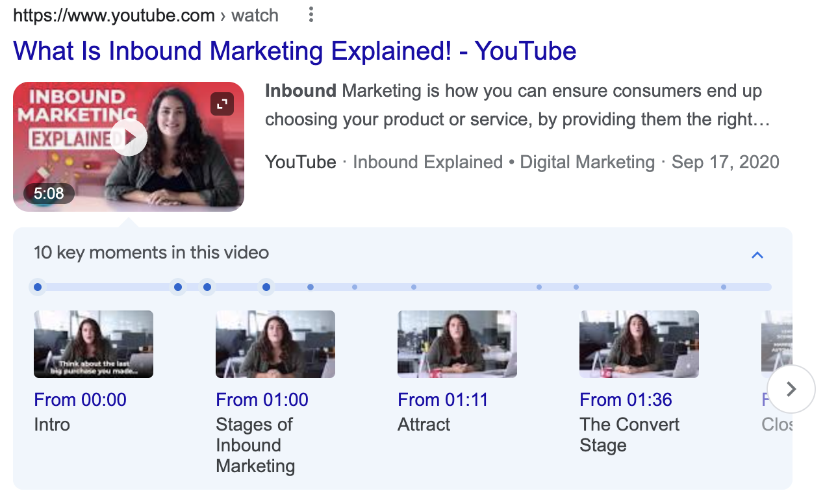
Task: Click the fifth timeline dot
Action: 311,287
